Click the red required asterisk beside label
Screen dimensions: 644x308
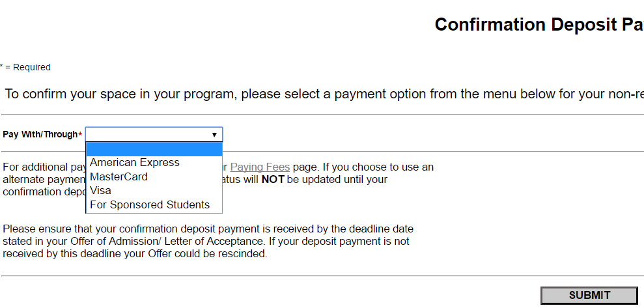coord(80,135)
